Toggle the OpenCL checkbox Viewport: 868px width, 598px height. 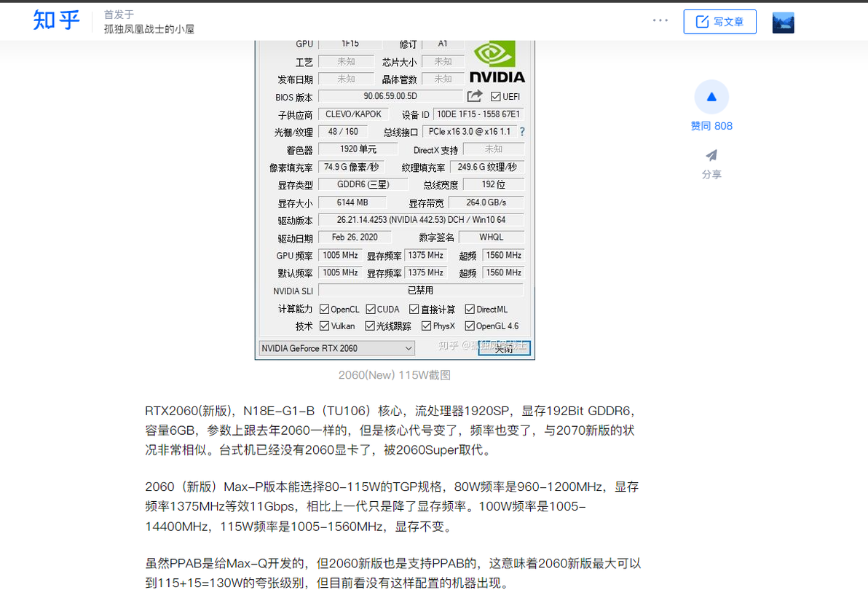(324, 309)
